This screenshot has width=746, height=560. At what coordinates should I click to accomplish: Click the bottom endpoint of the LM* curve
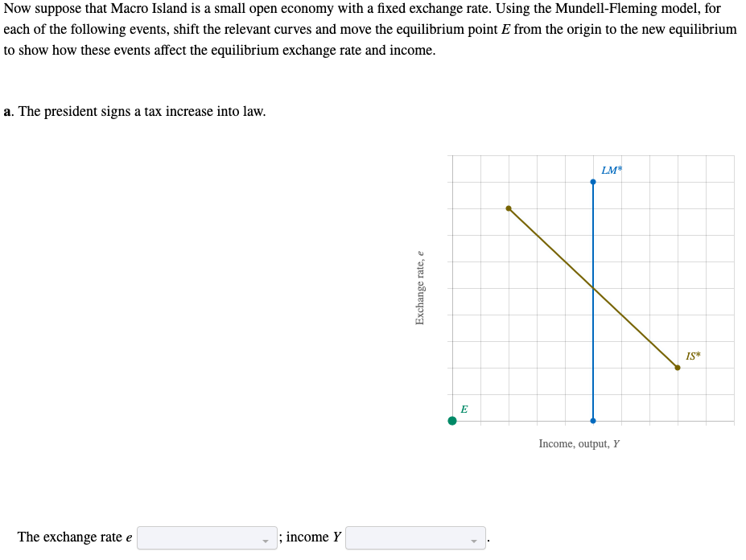coord(593,419)
